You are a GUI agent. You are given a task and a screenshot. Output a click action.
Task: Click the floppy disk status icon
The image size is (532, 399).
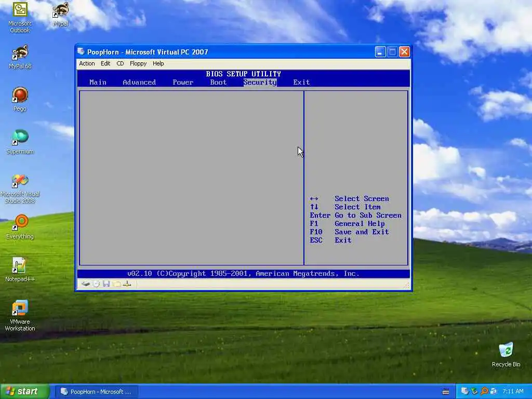pyautogui.click(x=106, y=284)
